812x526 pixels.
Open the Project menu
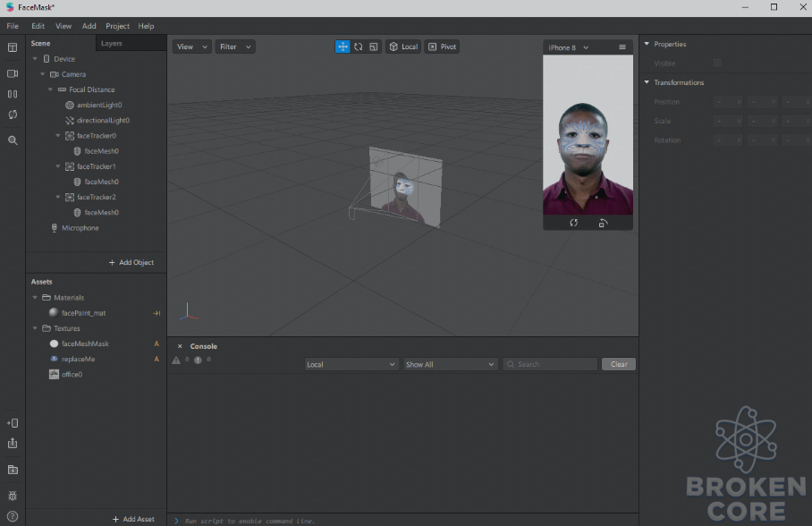coord(117,26)
